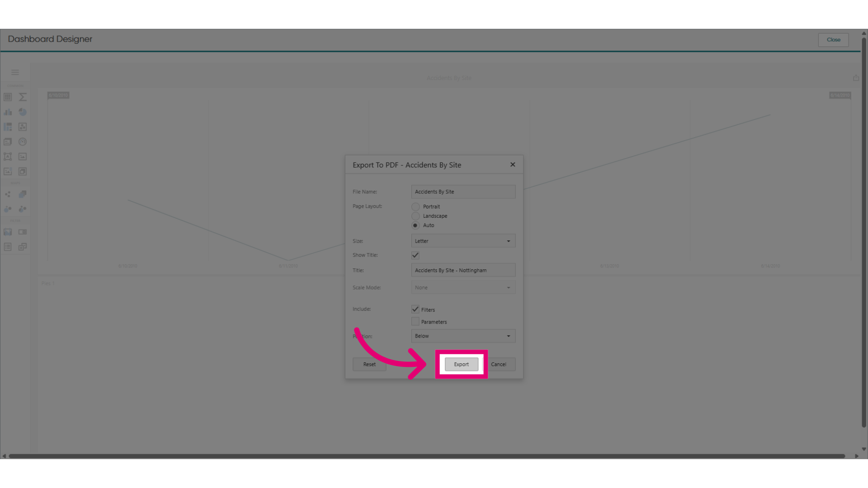Viewport: 868px width, 488px height.
Task: Choose Auto page layout
Action: tap(415, 225)
